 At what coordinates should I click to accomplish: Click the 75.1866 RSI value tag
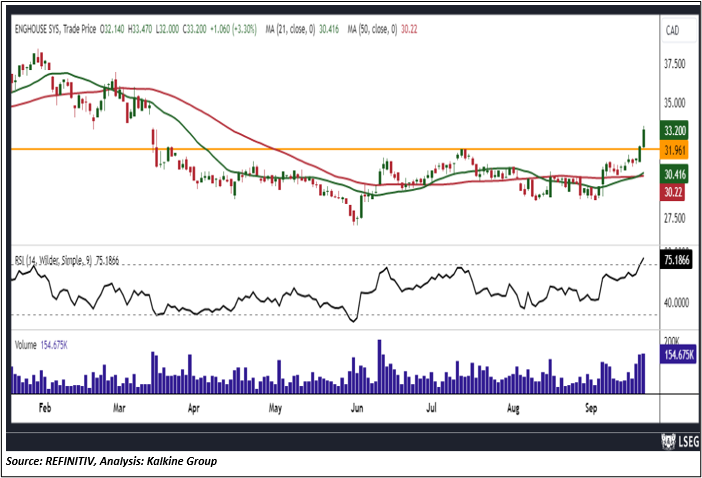coord(676,260)
